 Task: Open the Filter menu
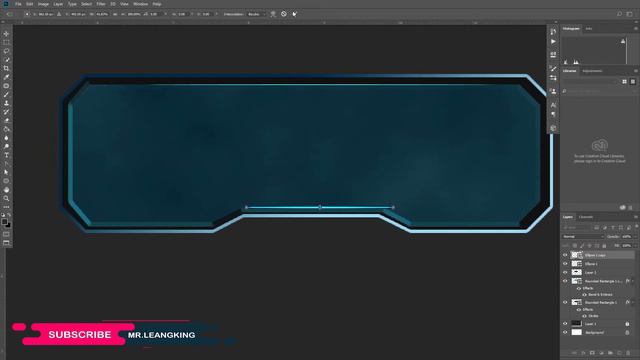tap(101, 4)
